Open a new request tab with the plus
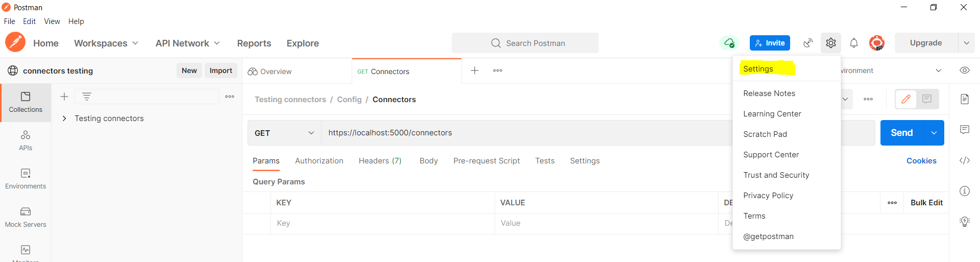The height and width of the screenshot is (262, 980). pyautogui.click(x=475, y=70)
